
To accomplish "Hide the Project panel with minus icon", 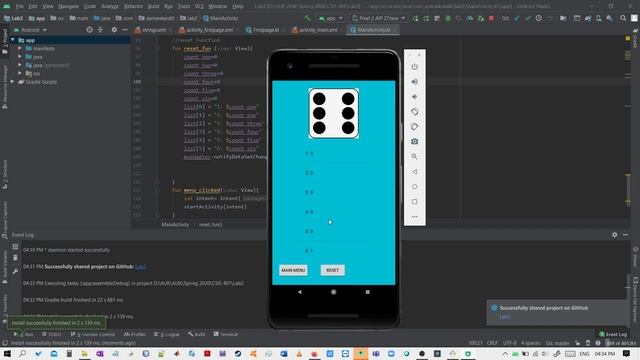I will point(125,30).
